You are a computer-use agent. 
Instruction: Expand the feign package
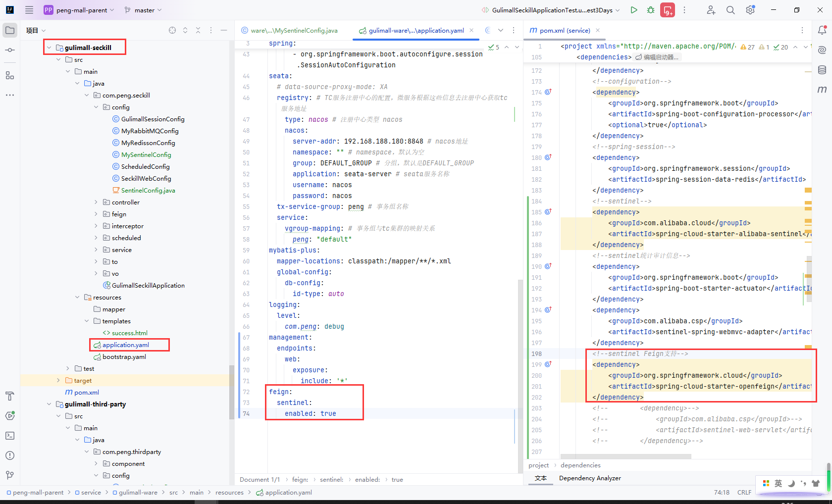(x=96, y=214)
